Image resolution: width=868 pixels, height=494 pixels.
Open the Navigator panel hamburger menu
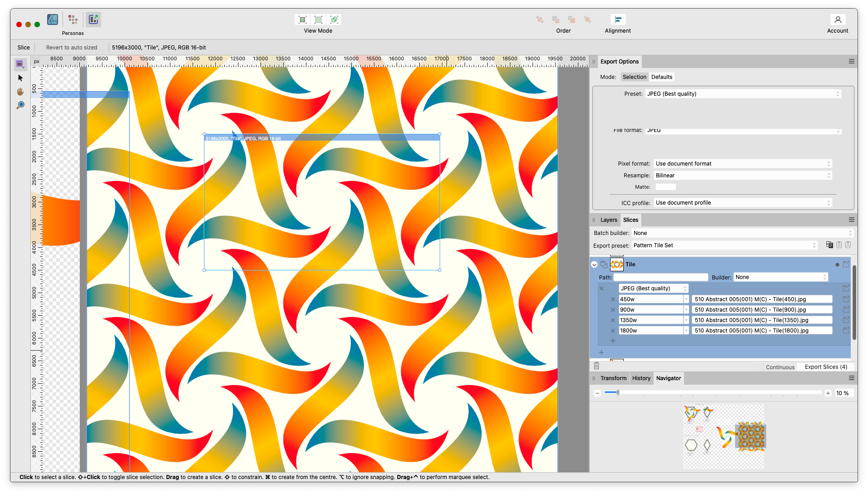pos(851,378)
